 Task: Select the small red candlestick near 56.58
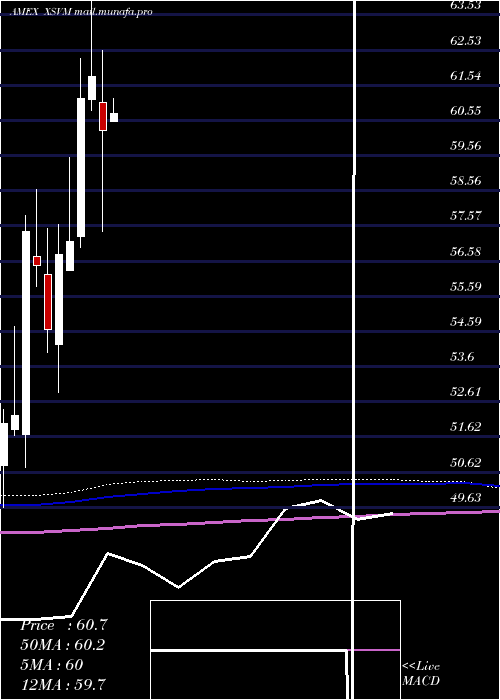click(37, 261)
